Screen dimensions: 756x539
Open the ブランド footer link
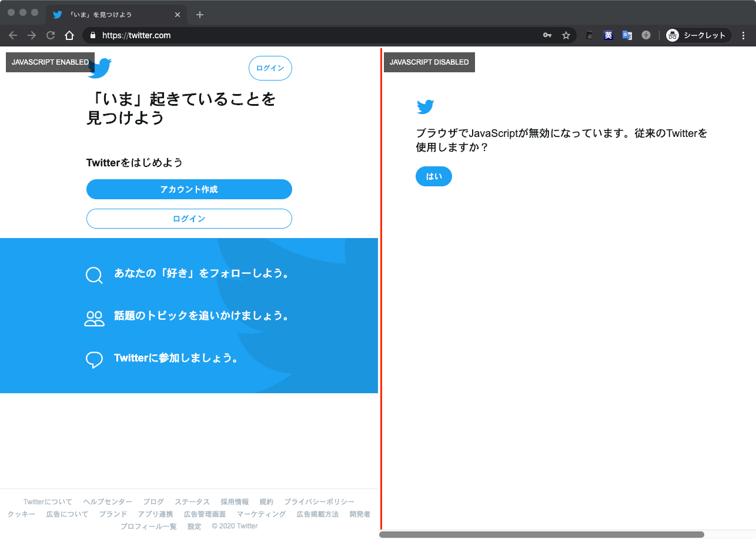113,514
